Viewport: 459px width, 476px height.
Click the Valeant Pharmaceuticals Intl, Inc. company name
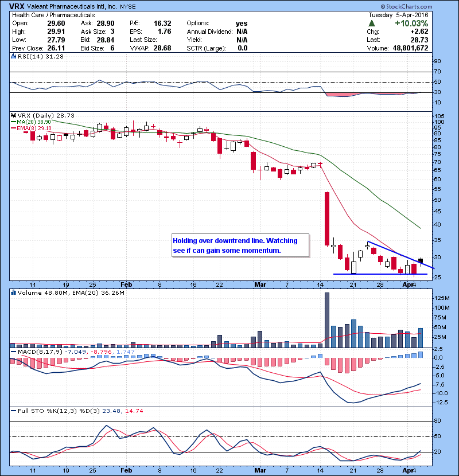pos(72,6)
